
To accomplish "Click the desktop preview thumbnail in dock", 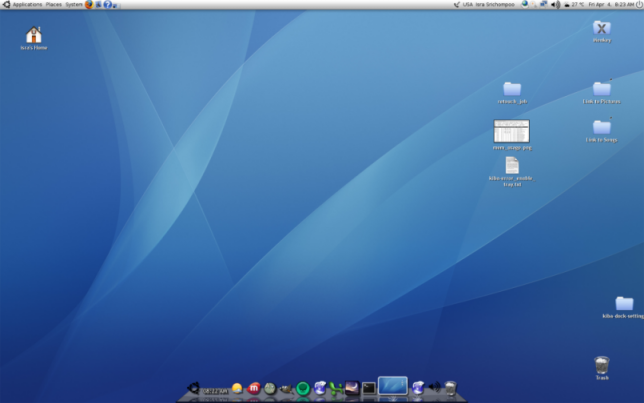I will [x=393, y=386].
